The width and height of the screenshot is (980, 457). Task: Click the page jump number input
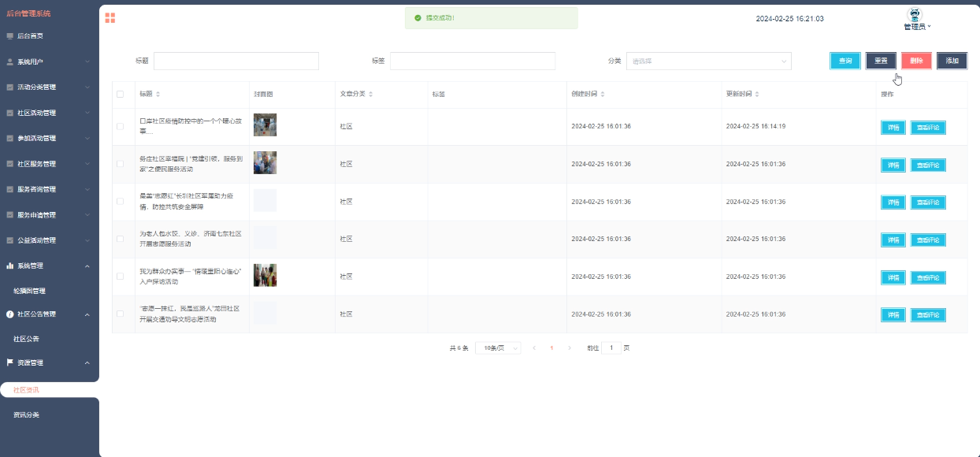tap(611, 347)
